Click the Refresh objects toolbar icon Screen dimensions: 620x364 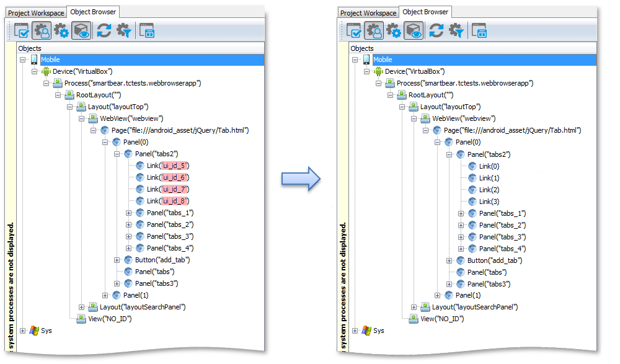point(104,30)
